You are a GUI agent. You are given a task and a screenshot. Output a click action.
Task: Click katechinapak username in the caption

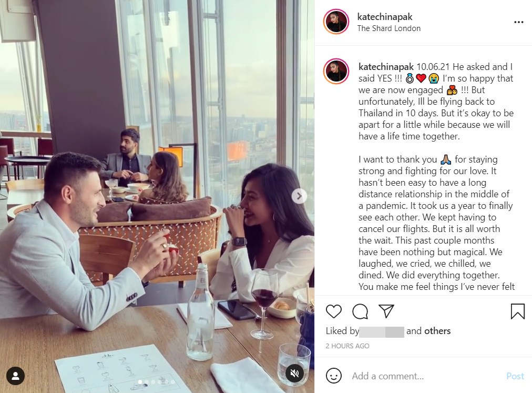[x=386, y=67]
